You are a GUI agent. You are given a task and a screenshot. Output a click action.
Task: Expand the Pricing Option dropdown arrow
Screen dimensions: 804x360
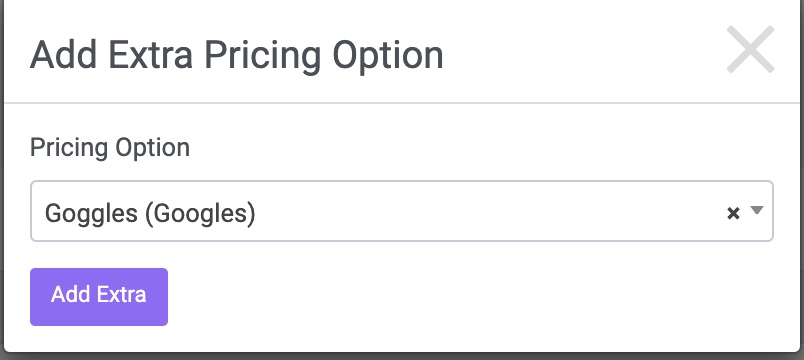(x=757, y=210)
